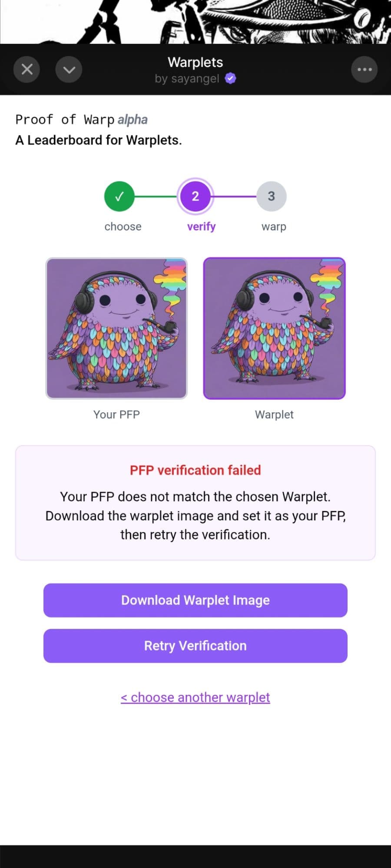Open the Warplet image thumbnail
Screen dimensions: 391x868
coord(274,328)
